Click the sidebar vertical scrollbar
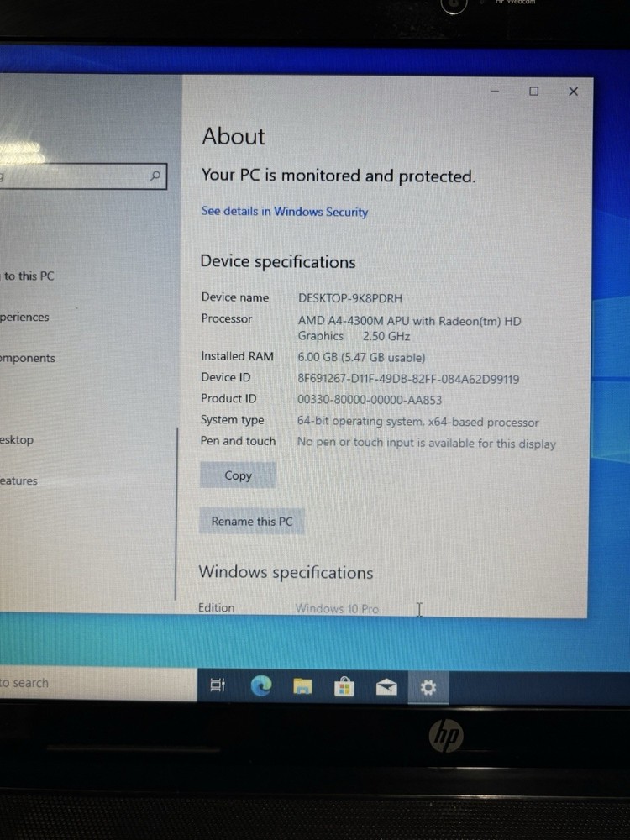 [x=176, y=512]
